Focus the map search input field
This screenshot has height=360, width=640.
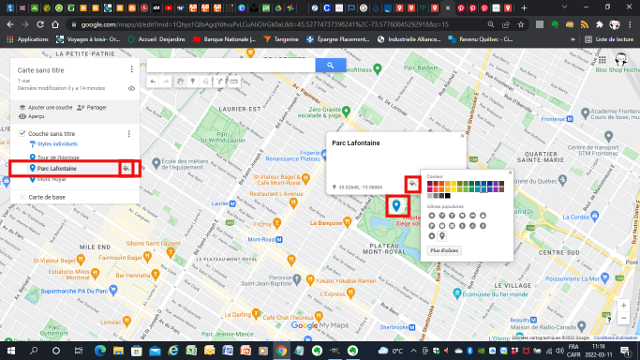click(231, 65)
